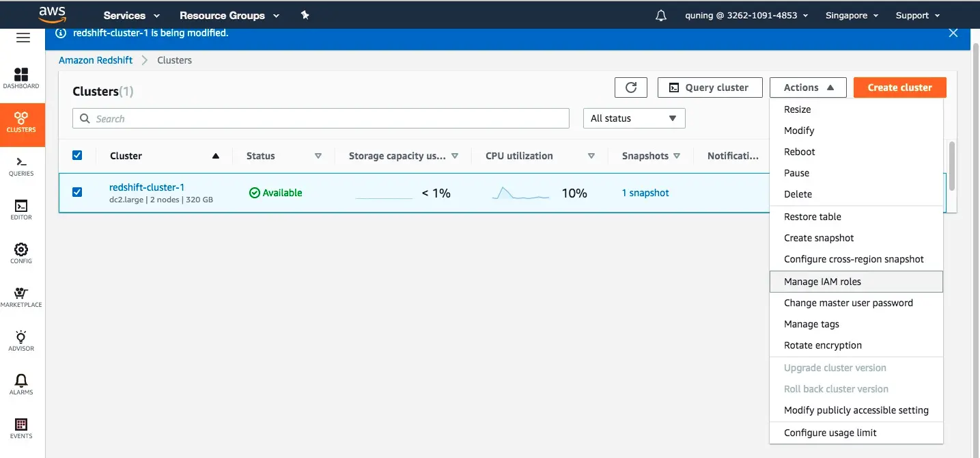Open the 1 snapshot link
The height and width of the screenshot is (458, 980).
click(645, 193)
